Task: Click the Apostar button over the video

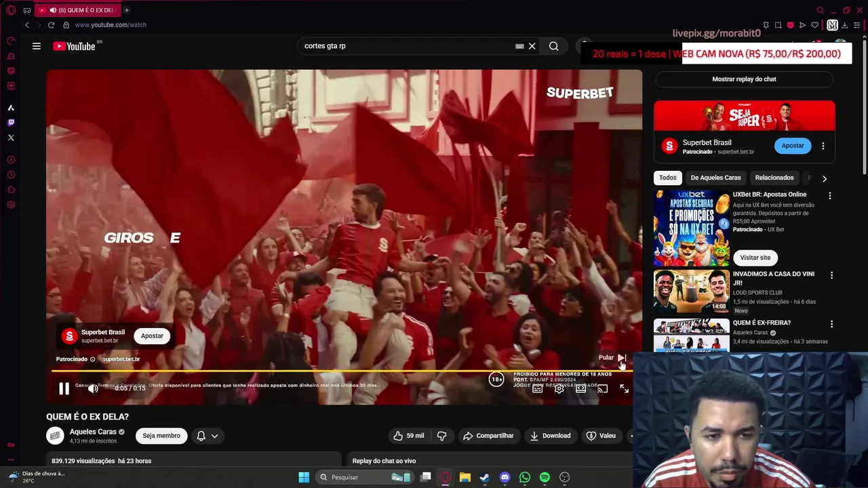Action: (152, 336)
